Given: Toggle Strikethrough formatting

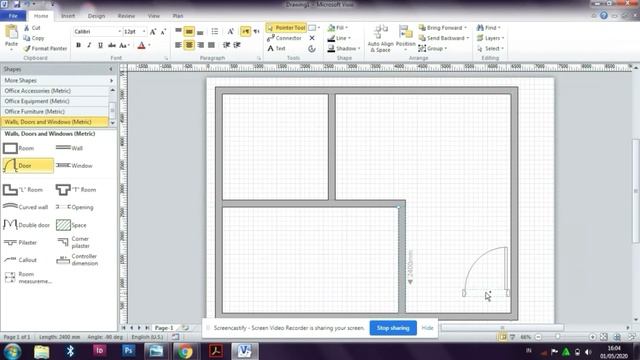Looking at the screenshot, I should click(111, 45).
